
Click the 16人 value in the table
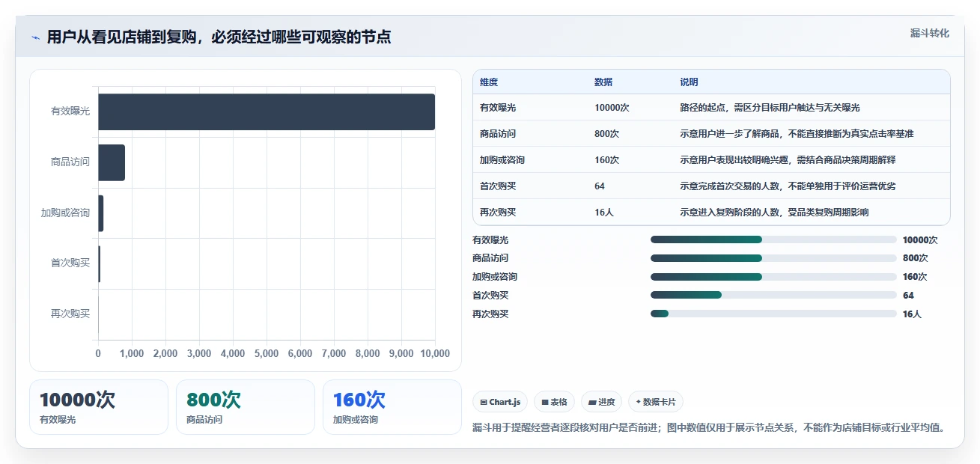click(x=603, y=213)
